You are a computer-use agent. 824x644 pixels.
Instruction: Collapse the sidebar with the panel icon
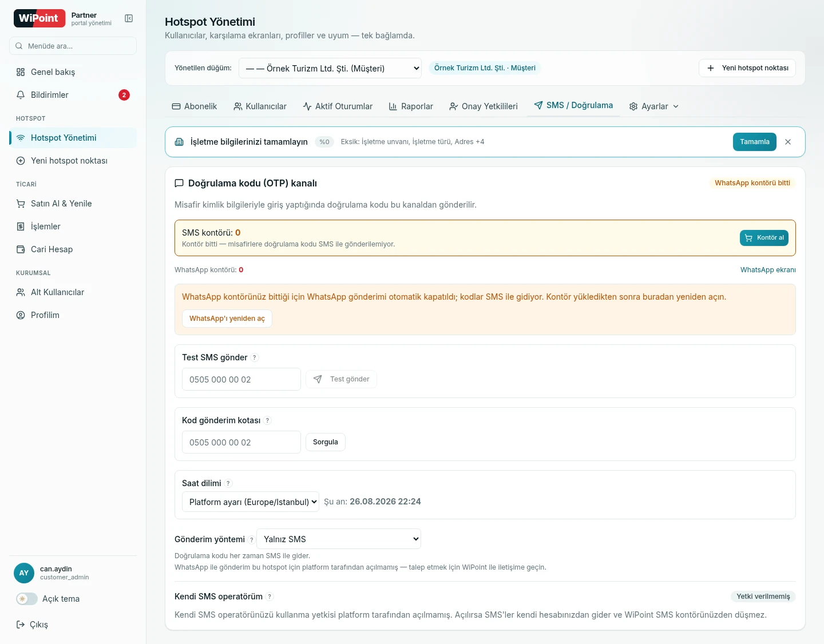(129, 18)
